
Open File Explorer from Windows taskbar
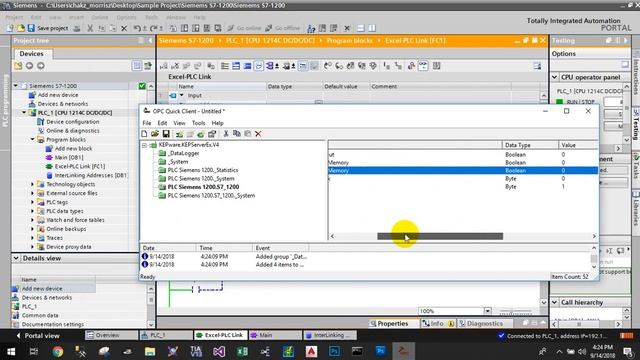pyautogui.click(x=150, y=351)
